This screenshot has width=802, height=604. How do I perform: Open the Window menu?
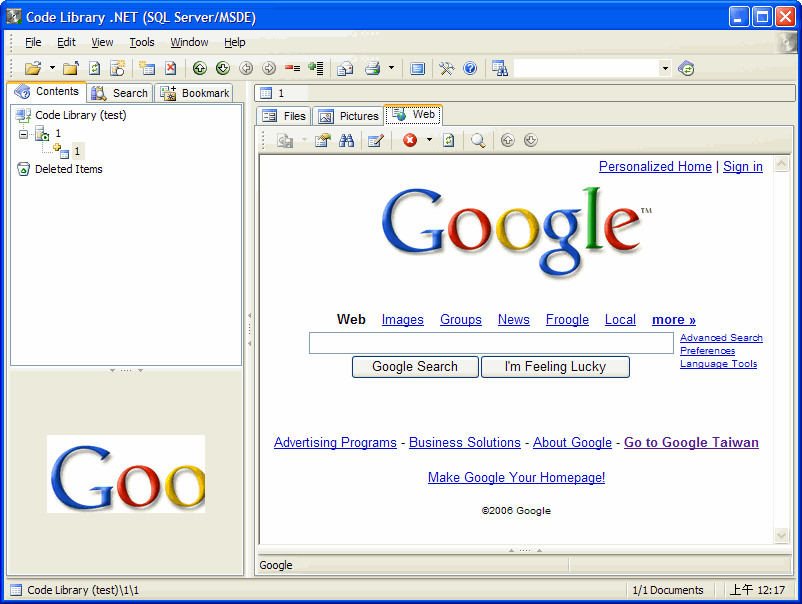189,42
